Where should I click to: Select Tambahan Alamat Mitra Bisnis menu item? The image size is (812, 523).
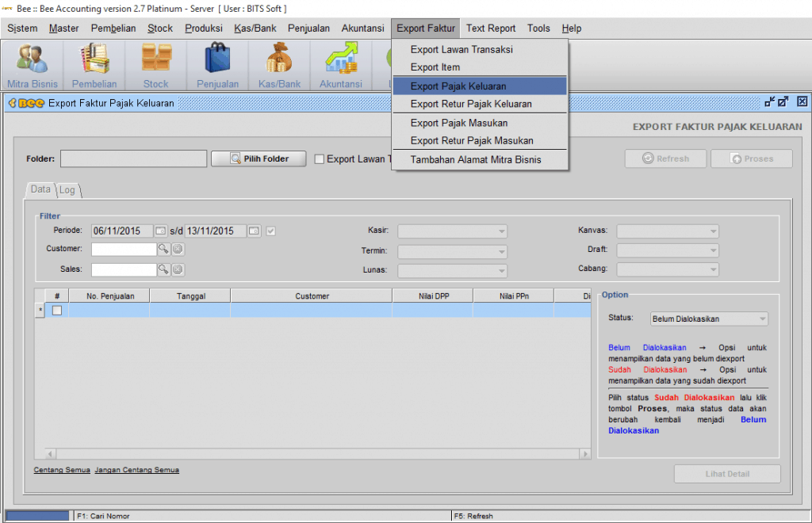tap(480, 160)
